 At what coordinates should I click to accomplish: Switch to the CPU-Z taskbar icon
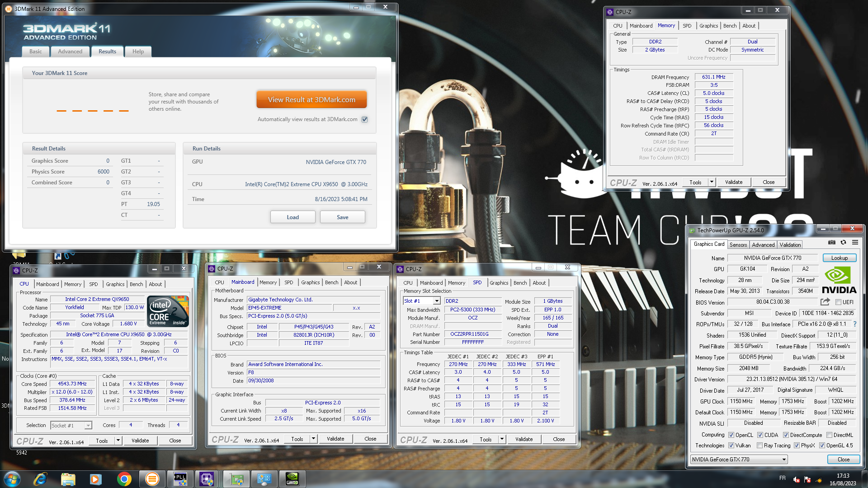pos(207,479)
